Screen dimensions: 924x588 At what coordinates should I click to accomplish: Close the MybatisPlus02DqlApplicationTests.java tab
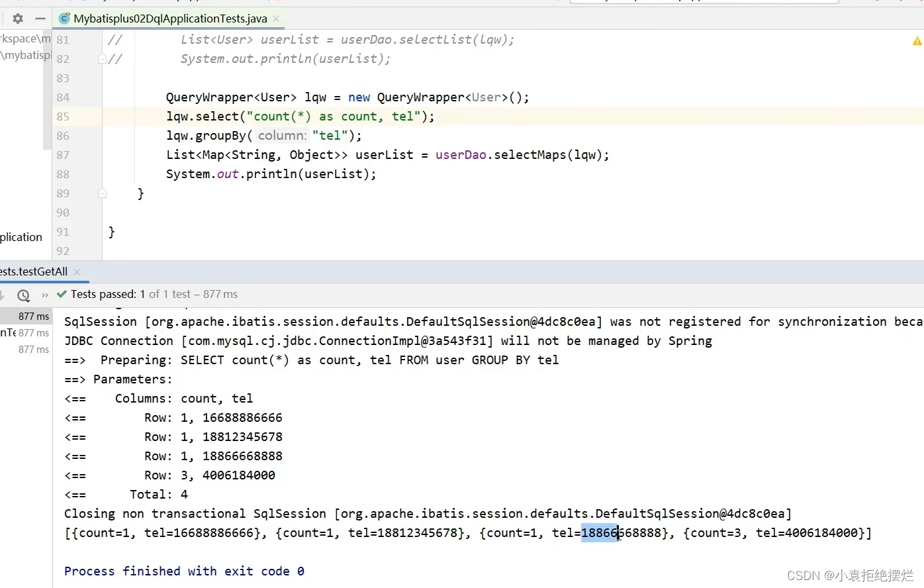point(276,19)
